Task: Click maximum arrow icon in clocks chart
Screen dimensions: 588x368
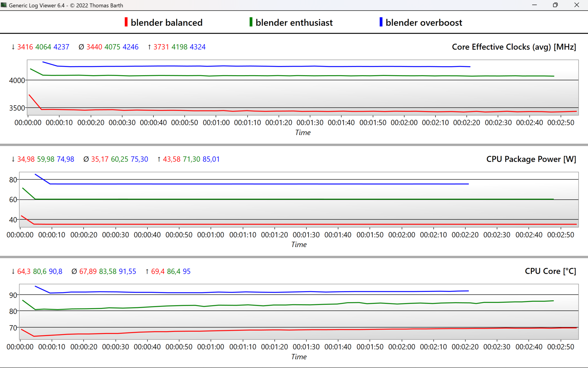Action: click(149, 47)
